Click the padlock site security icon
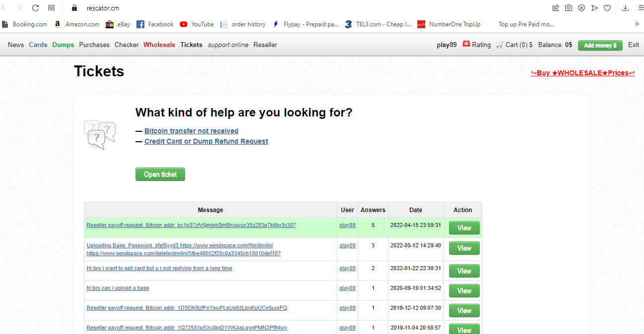This screenshot has height=334, width=644. pyautogui.click(x=75, y=8)
